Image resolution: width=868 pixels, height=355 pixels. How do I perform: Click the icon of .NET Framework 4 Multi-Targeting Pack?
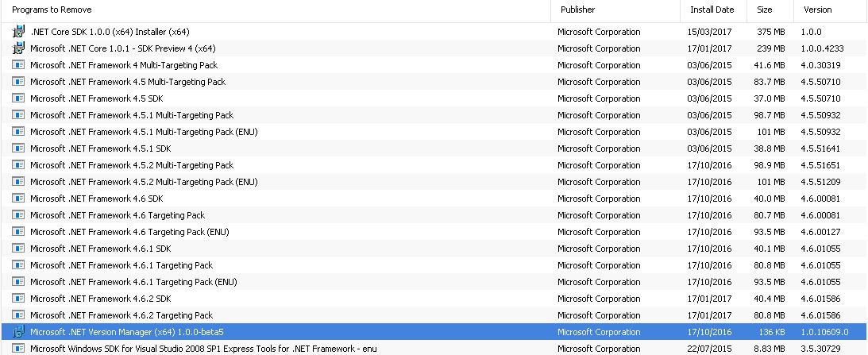(18, 65)
